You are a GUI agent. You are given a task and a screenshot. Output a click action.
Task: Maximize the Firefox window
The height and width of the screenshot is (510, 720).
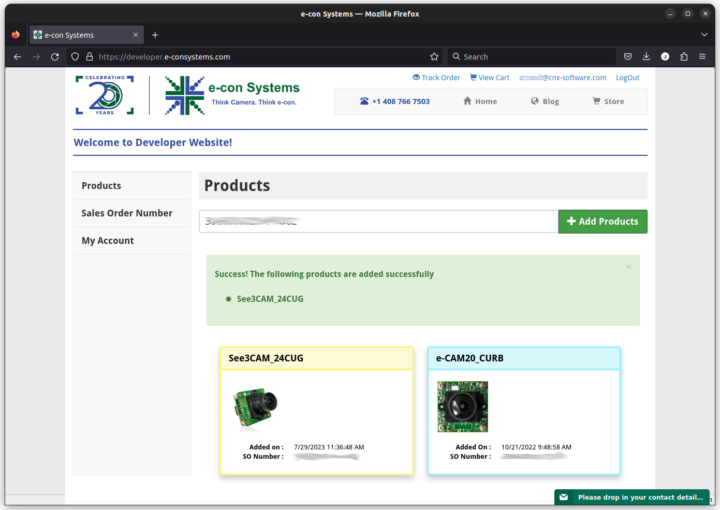687,14
